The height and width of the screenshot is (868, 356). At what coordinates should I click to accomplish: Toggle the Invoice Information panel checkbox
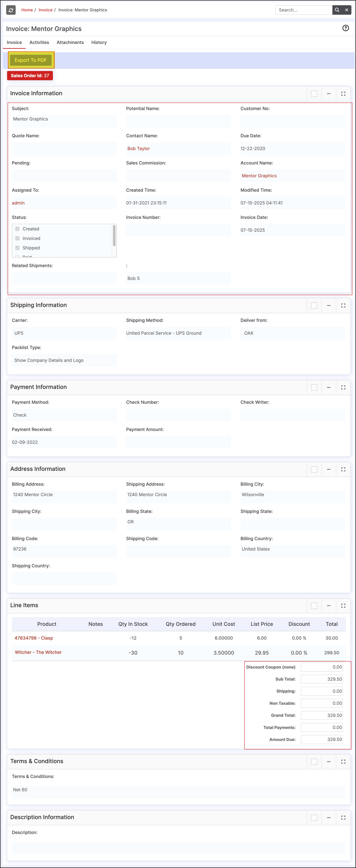click(314, 94)
